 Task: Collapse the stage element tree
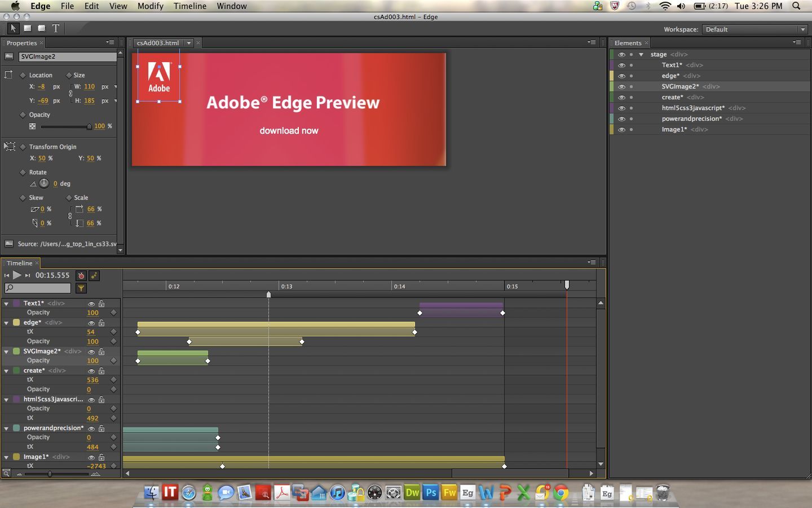641,54
